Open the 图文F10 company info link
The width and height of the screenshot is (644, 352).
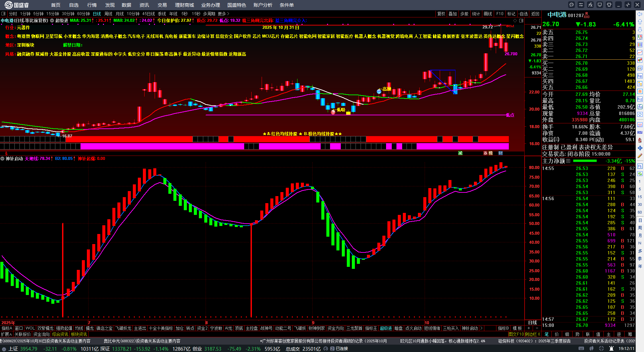pos(517,334)
